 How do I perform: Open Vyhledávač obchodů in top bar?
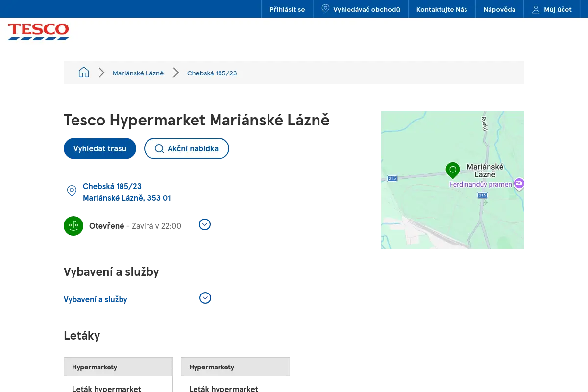point(361,9)
